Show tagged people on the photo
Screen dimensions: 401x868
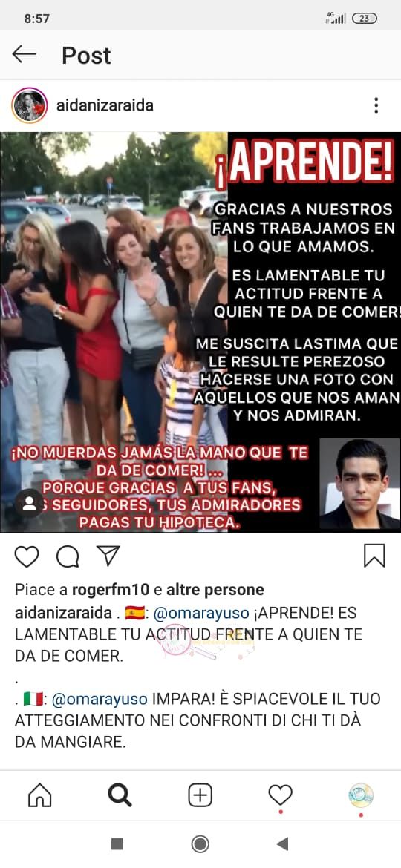(29, 503)
